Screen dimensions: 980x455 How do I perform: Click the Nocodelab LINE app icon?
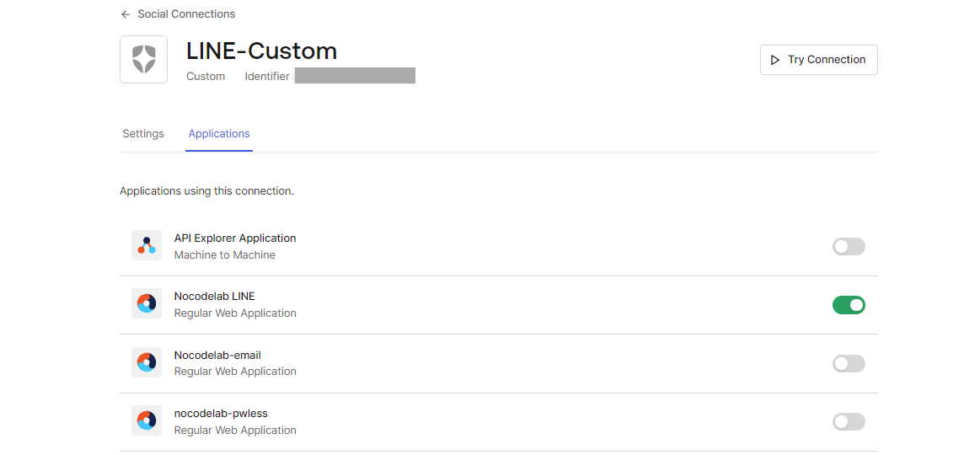click(x=147, y=304)
